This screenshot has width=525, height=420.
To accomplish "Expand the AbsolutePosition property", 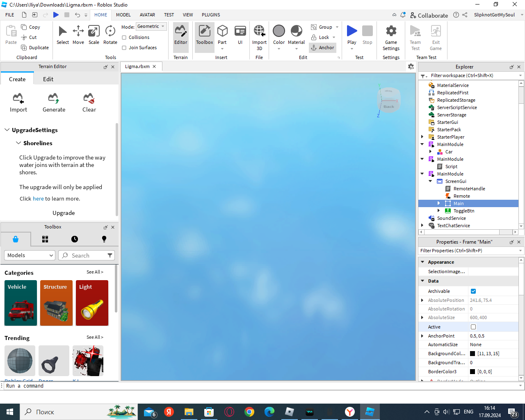I will pos(422,300).
